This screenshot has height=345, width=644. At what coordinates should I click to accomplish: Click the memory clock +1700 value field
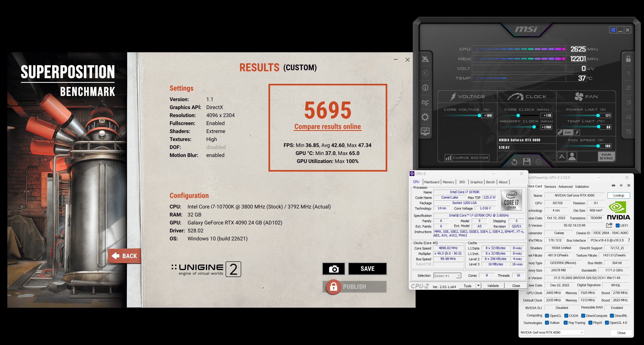click(x=546, y=127)
